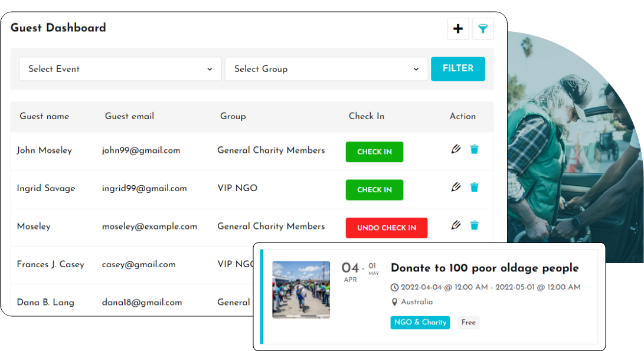Delete Ingrid Savage using the trash icon
The image size is (644, 351).
tap(475, 187)
